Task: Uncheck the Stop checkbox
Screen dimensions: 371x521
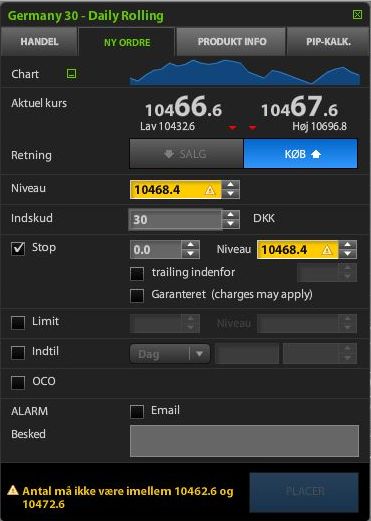Action: (18, 248)
